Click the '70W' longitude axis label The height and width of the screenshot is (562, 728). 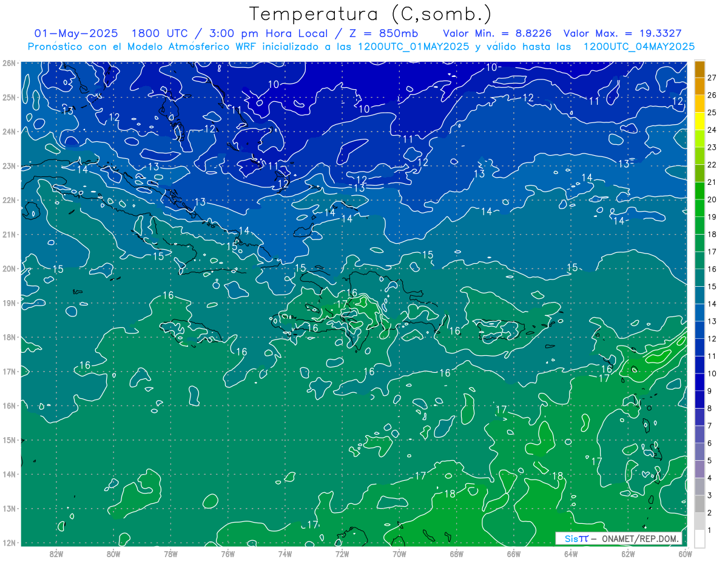pyautogui.click(x=399, y=553)
